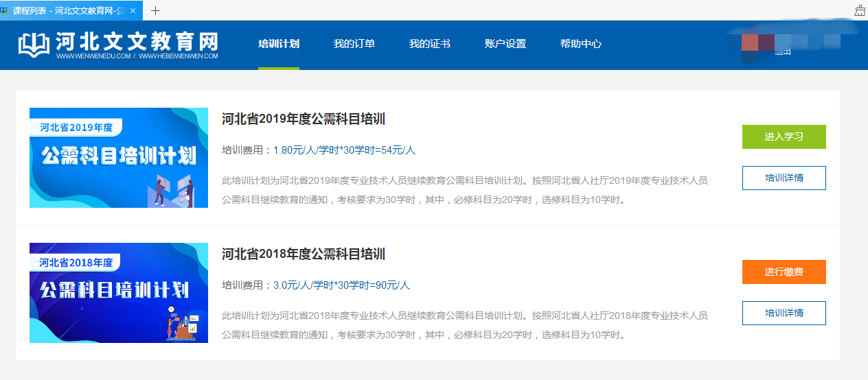This screenshot has height=380, width=868.
Task: Go to 我的订单 in navigation
Action: (x=354, y=44)
